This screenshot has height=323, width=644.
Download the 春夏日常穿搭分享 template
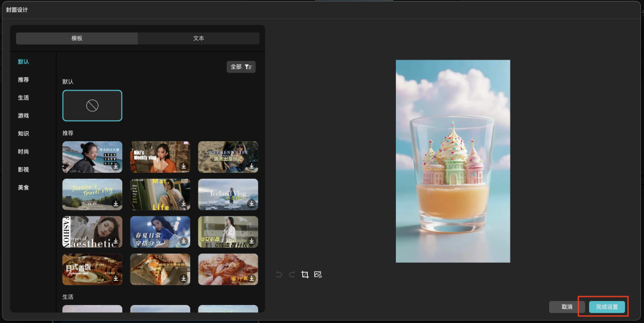184,241
